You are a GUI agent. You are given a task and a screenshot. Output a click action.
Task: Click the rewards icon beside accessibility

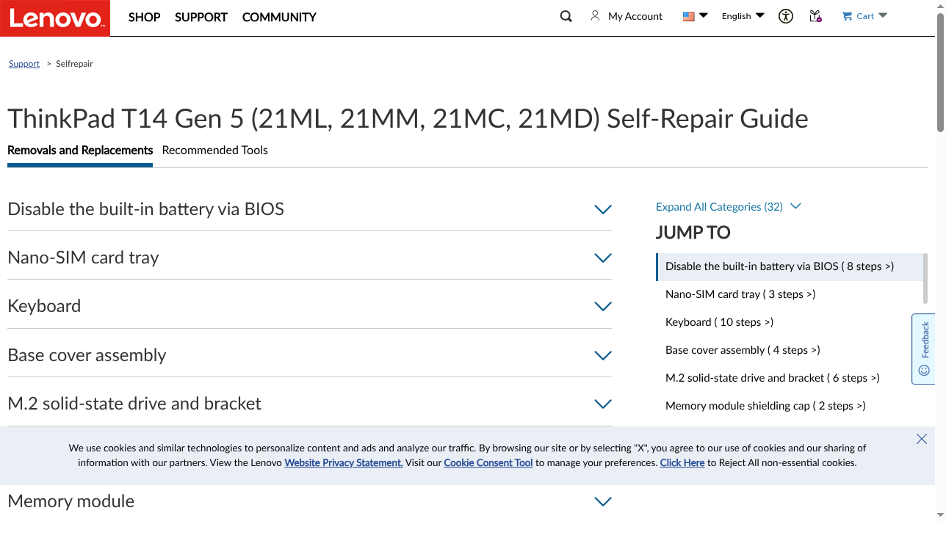pos(815,16)
